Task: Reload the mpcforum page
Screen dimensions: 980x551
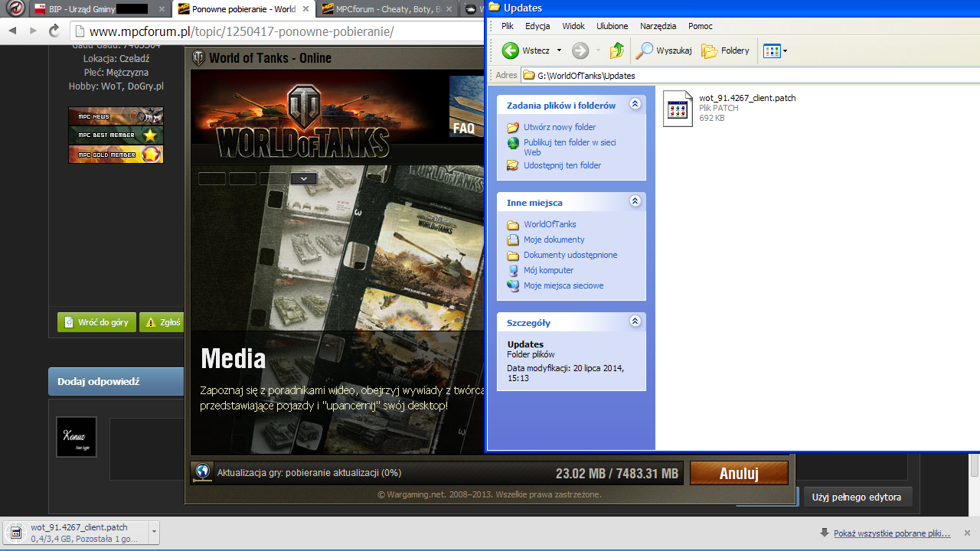Action: (54, 31)
